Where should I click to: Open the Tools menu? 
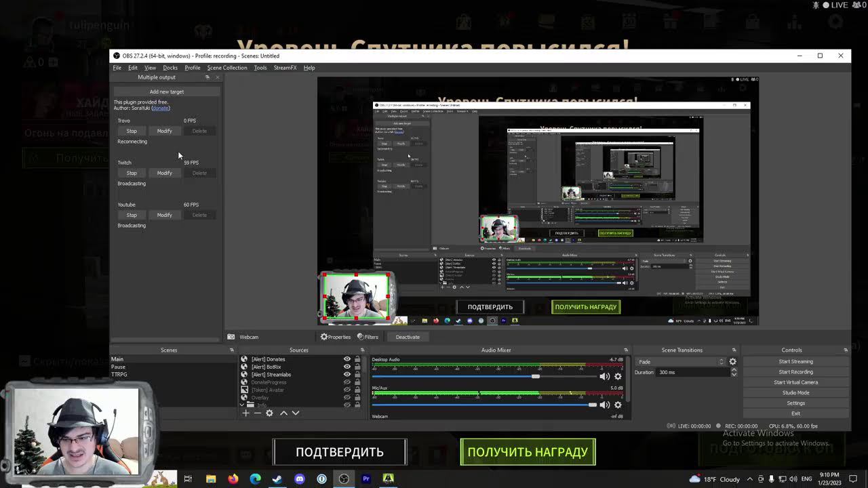[260, 68]
